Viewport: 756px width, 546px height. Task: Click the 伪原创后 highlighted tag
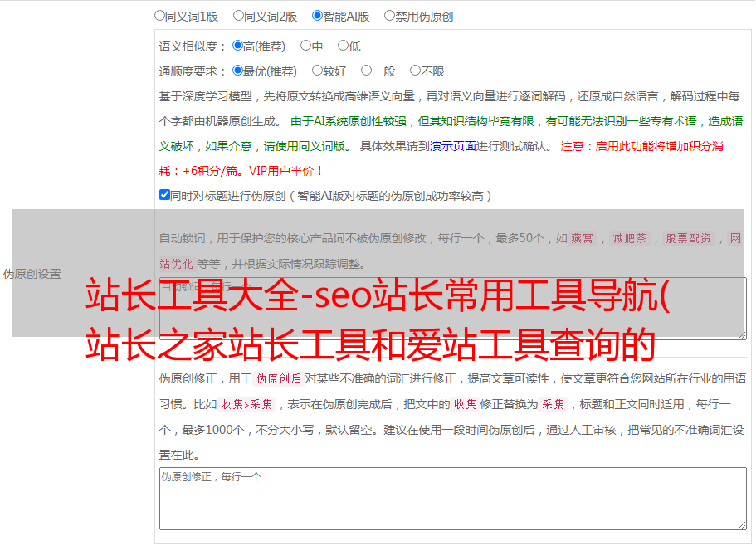[x=279, y=378]
